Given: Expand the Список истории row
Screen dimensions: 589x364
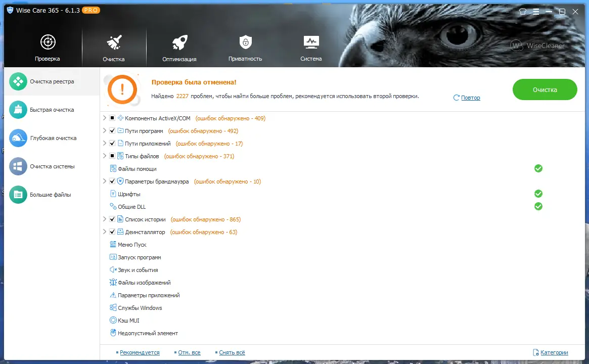Looking at the screenshot, I should 105,219.
